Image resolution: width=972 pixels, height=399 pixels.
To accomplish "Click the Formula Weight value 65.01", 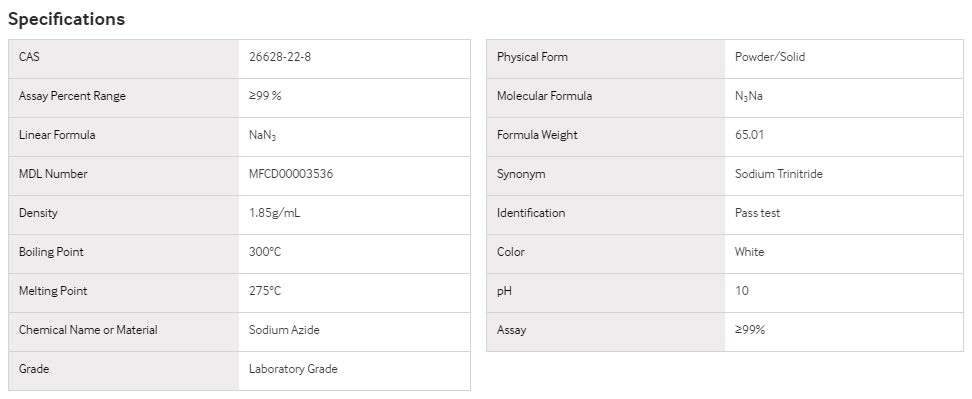I will pyautogui.click(x=749, y=135).
